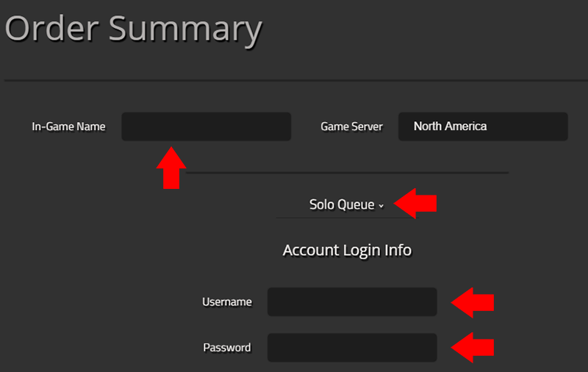
Task: Click into the Username input field
Action: point(352,302)
